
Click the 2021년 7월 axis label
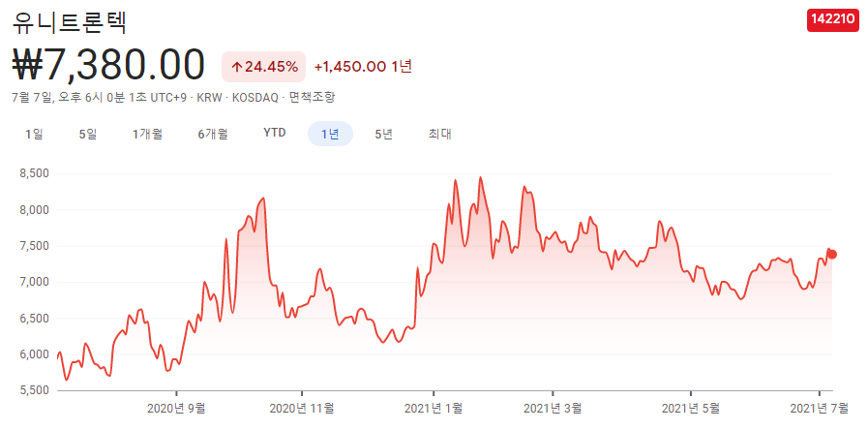(820, 409)
